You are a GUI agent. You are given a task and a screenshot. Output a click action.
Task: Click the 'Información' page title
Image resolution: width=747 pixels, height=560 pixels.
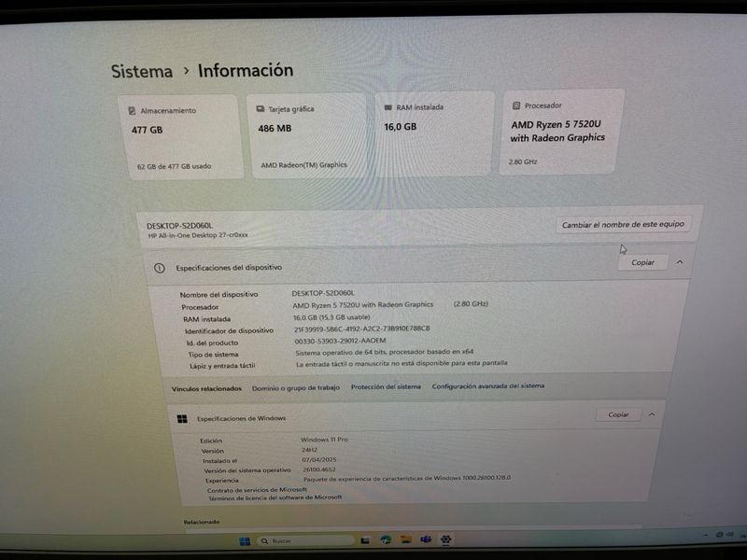[246, 71]
